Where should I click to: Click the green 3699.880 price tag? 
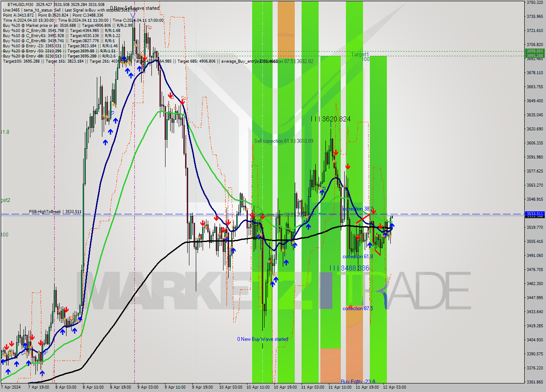tap(535, 51)
